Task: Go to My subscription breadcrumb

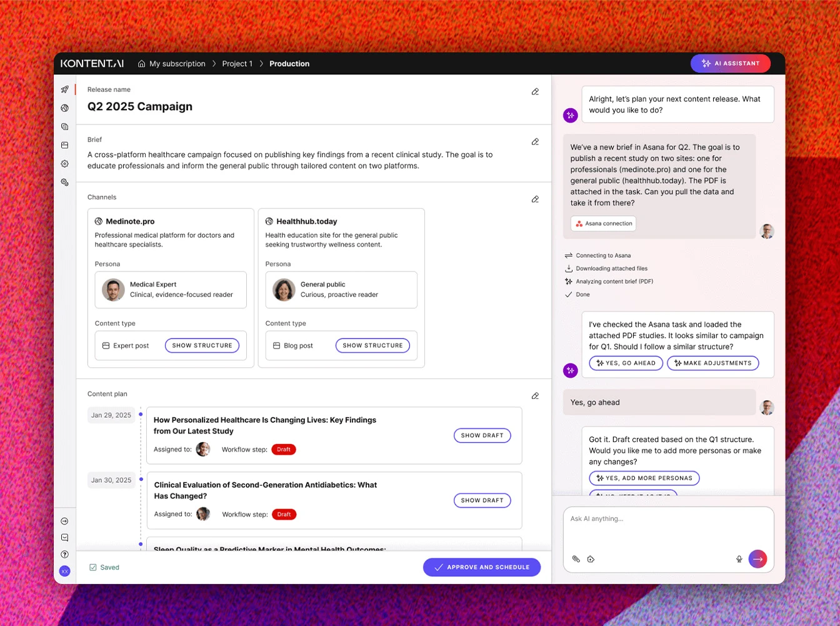Action: 177,64
